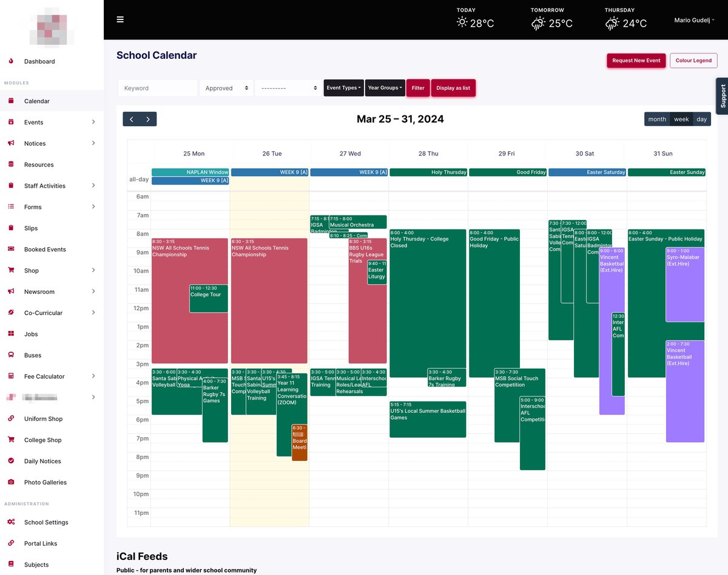Open the Event Types dropdown
Viewport: 728px width, 575px height.
[x=343, y=88]
